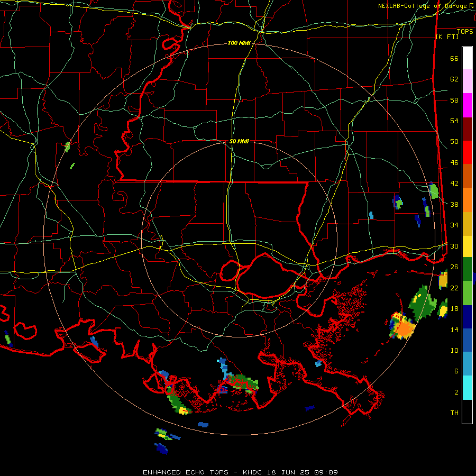Image resolution: width=476 pixels, height=476 pixels.
Task: Click the '2' legend value
Action: [456, 392]
